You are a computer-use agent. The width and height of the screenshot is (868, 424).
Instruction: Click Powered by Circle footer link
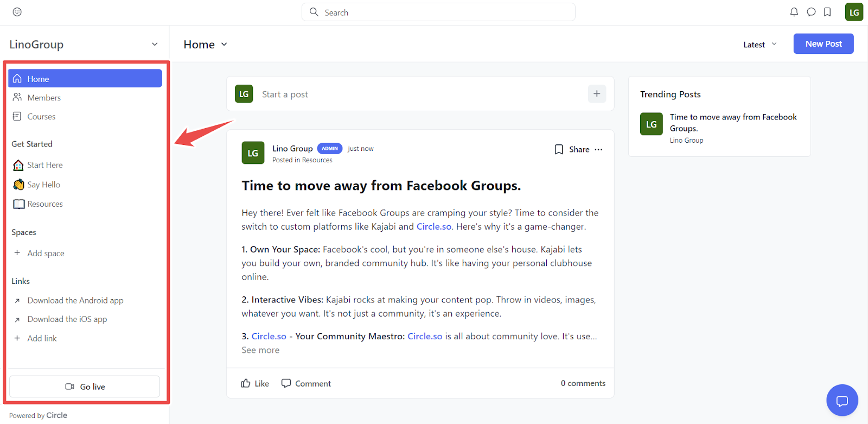click(38, 415)
